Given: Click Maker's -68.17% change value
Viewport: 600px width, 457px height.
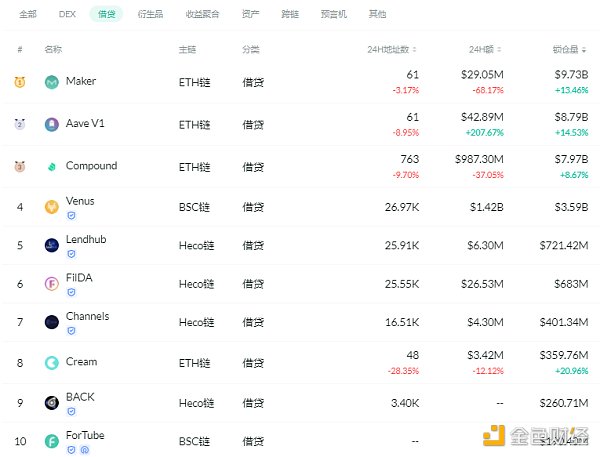Looking at the screenshot, I should pos(488,90).
